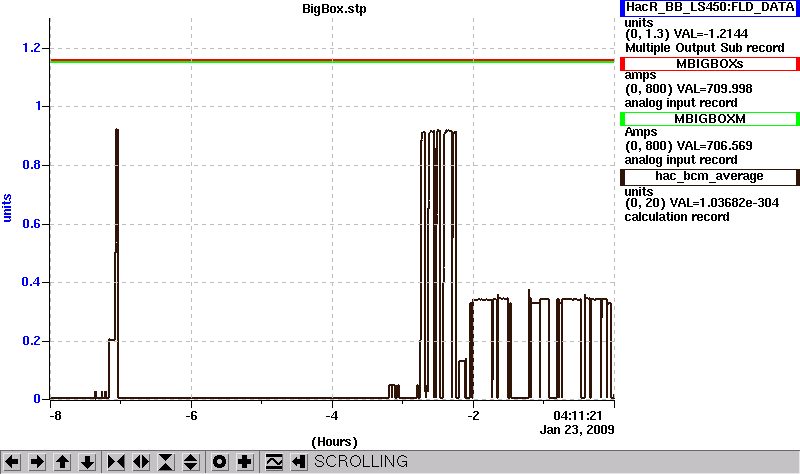Zoom in horizontally with inward triangles icon

116,462
